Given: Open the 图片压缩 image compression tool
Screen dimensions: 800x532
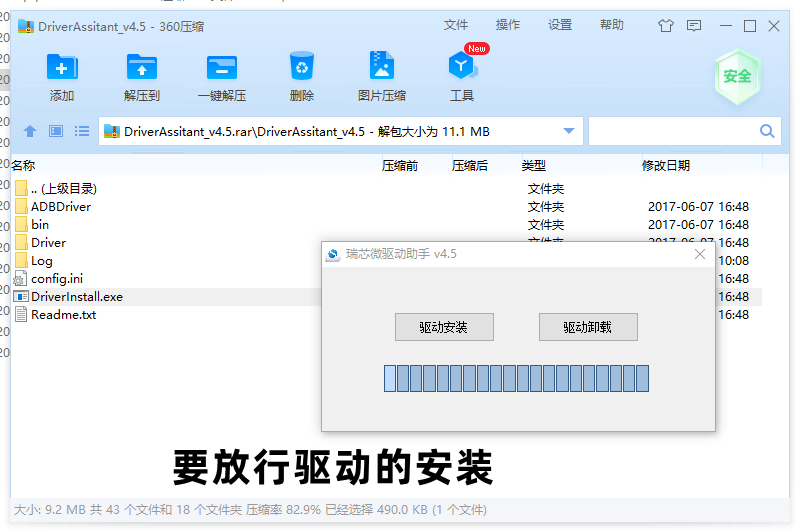Looking at the screenshot, I should pos(381,68).
